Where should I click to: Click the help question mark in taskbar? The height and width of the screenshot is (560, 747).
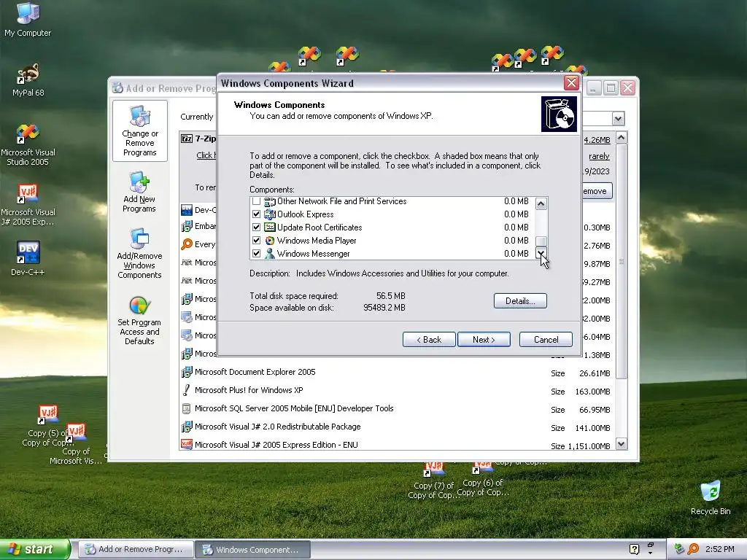[x=634, y=549]
